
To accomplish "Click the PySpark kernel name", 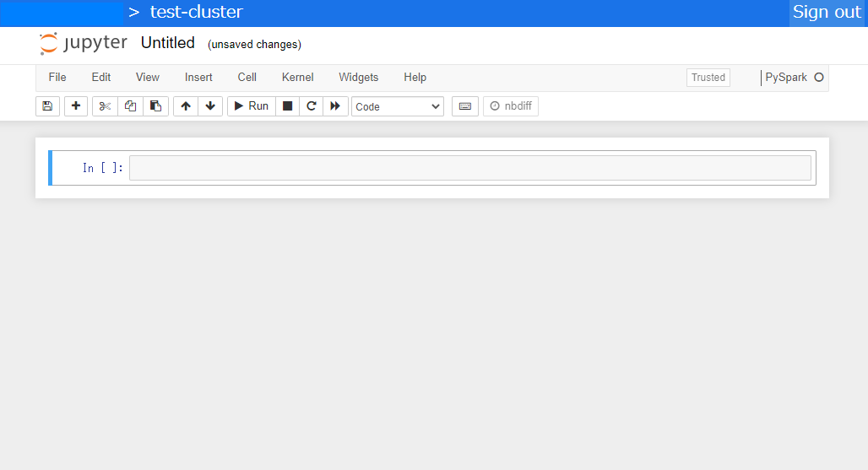I will 786,78.
